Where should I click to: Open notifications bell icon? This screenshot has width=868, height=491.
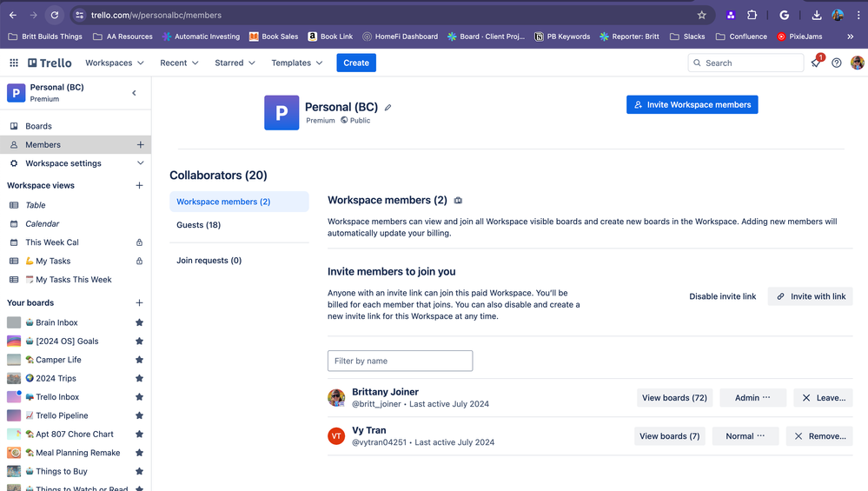[x=815, y=63]
